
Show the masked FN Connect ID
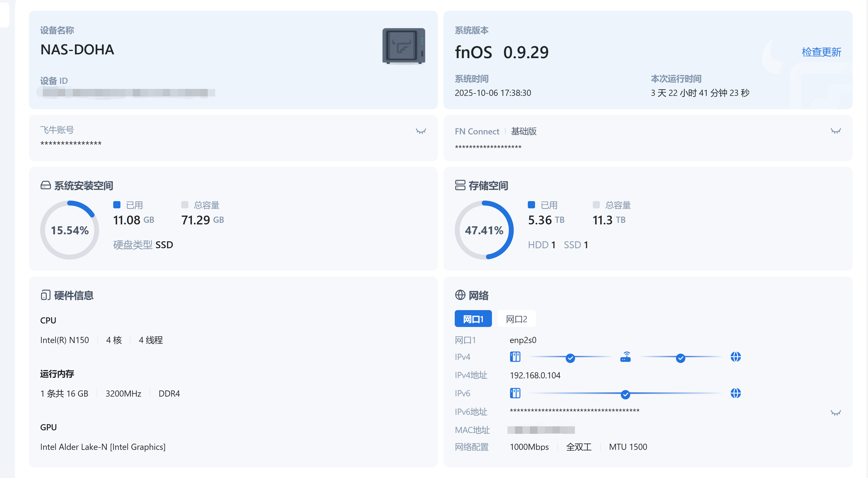pyautogui.click(x=835, y=131)
